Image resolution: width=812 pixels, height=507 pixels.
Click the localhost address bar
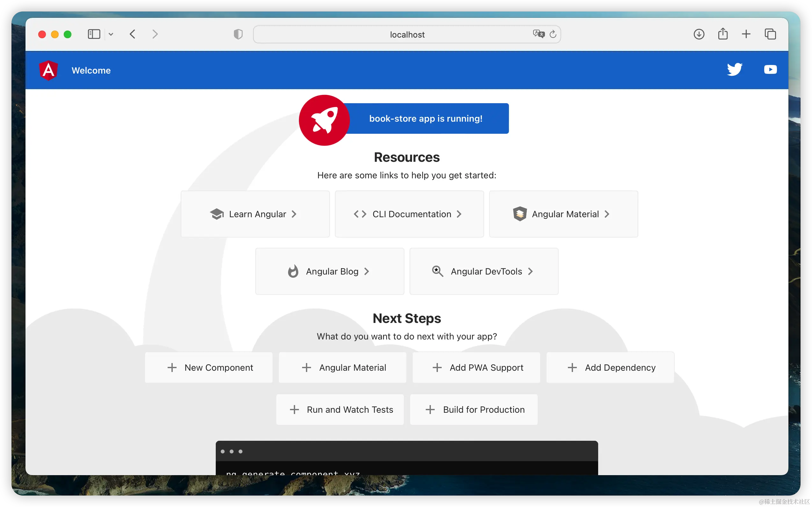pos(407,34)
